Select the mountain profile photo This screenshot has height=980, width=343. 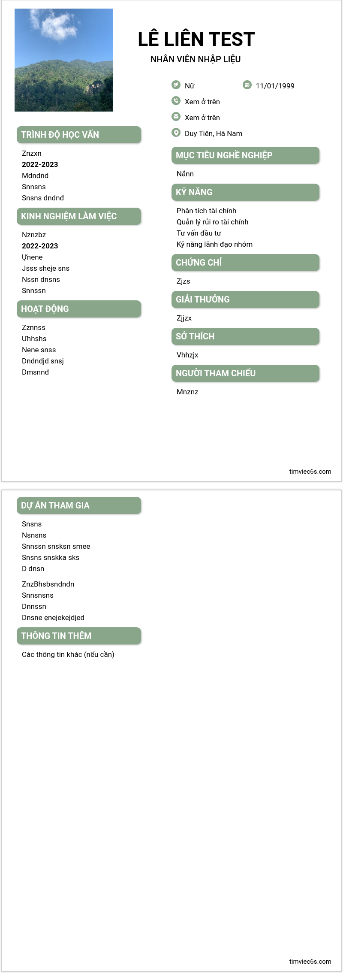click(64, 60)
